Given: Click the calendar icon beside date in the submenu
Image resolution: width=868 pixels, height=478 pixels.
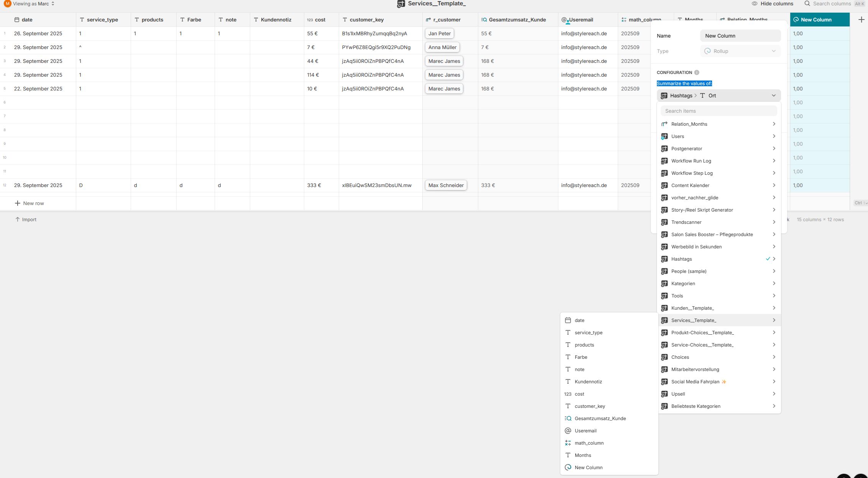Looking at the screenshot, I should 568,320.
